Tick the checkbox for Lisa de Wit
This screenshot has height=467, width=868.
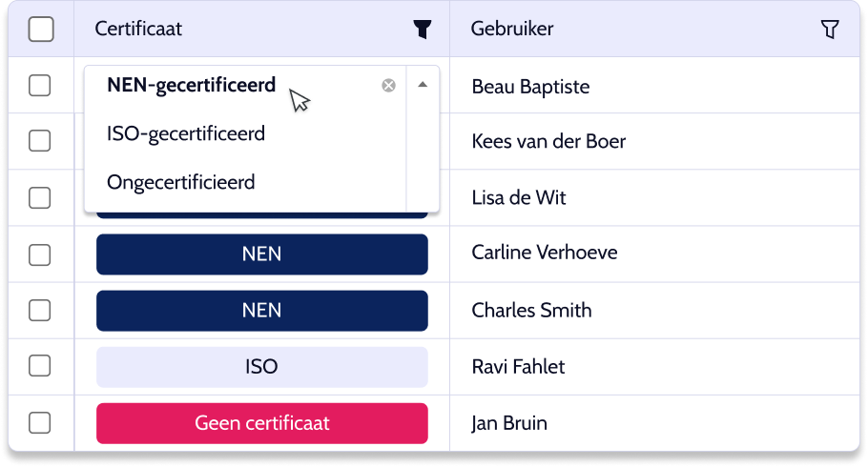pyautogui.click(x=39, y=197)
